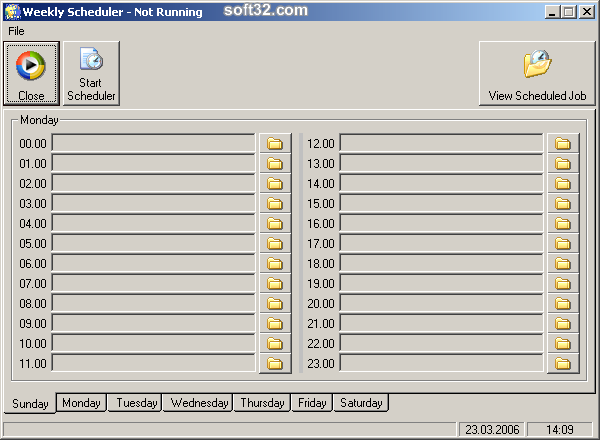Browse folder for the 22.00 slot
The width and height of the screenshot is (600, 440).
click(563, 344)
